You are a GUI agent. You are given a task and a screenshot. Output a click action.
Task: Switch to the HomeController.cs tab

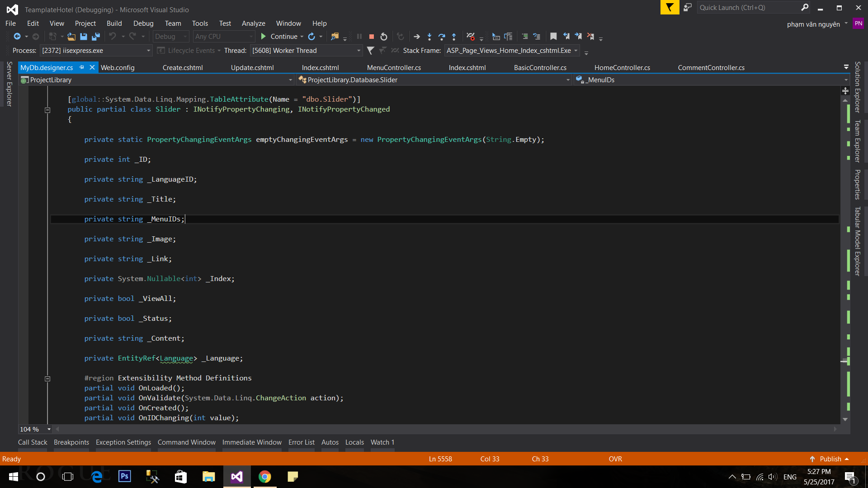tap(622, 68)
